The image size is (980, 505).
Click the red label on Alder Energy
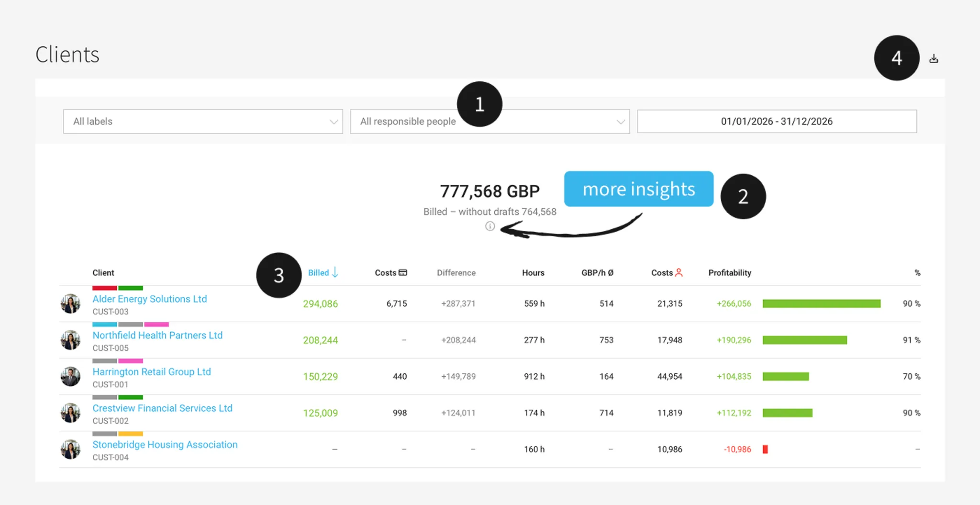[104, 288]
